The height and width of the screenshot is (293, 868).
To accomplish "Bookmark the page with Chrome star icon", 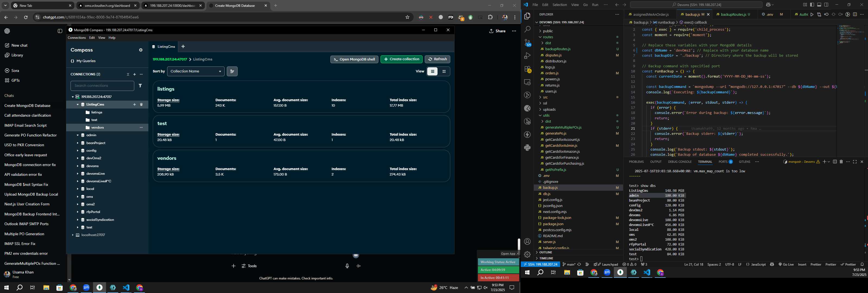I will [x=407, y=17].
